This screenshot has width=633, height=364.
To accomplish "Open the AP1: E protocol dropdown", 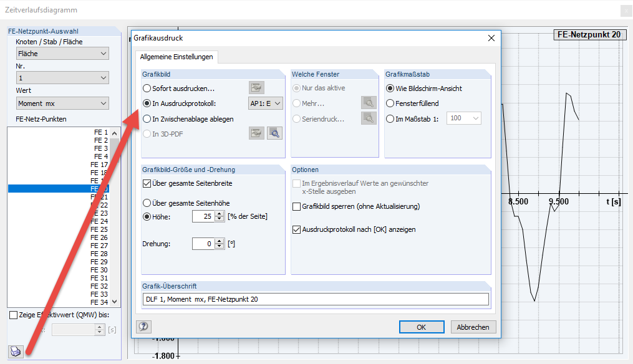I will pyautogui.click(x=265, y=103).
